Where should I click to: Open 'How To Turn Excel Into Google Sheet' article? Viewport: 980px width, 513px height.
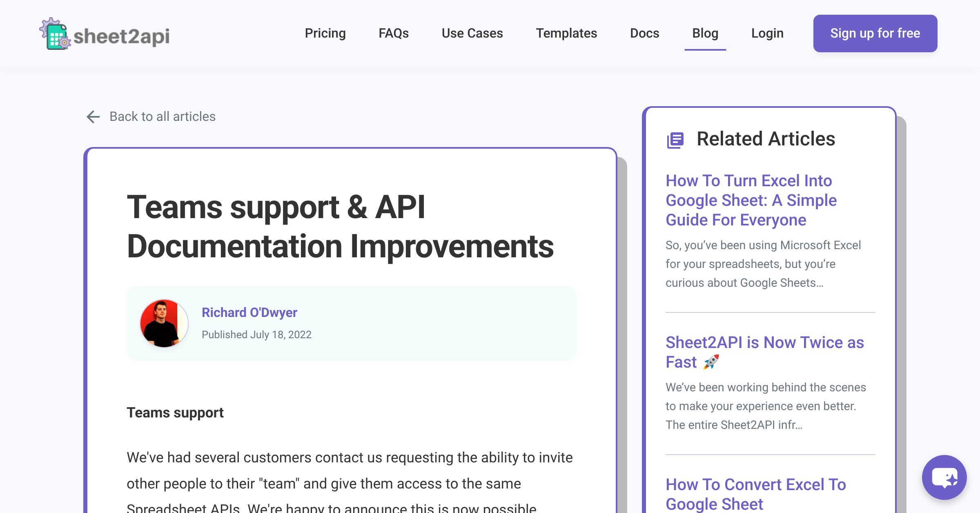tap(751, 200)
